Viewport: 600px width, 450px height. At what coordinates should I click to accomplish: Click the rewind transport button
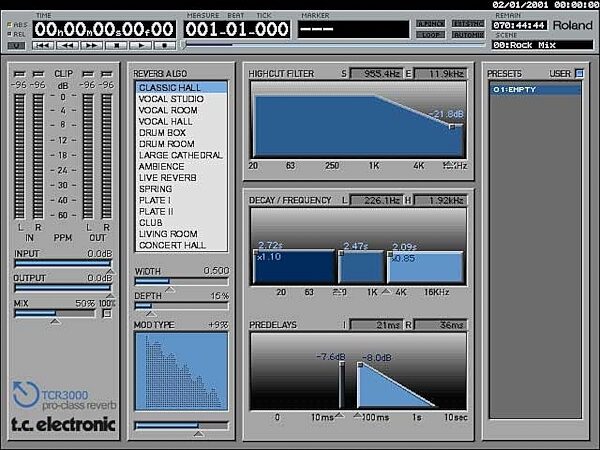67,46
